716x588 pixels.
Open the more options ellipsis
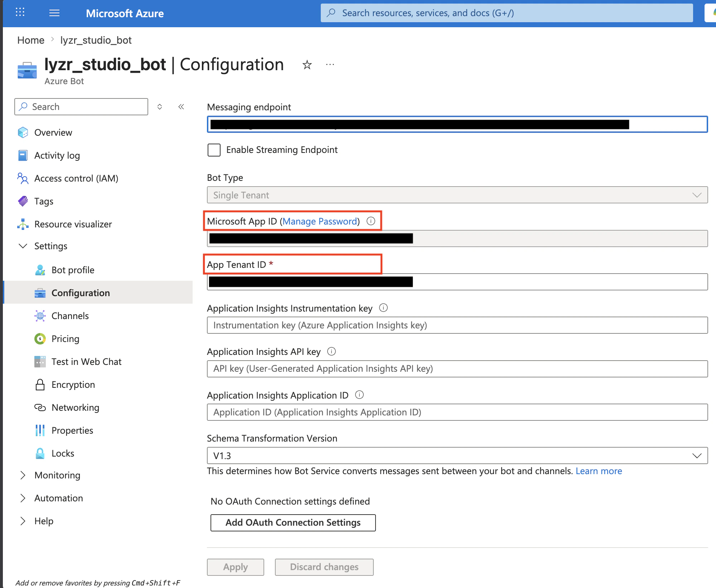pyautogui.click(x=330, y=65)
